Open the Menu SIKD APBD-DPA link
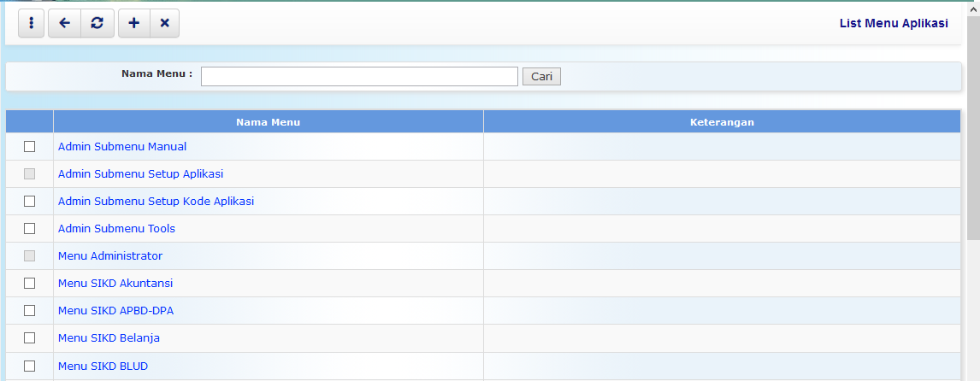The image size is (980, 381). point(115,311)
